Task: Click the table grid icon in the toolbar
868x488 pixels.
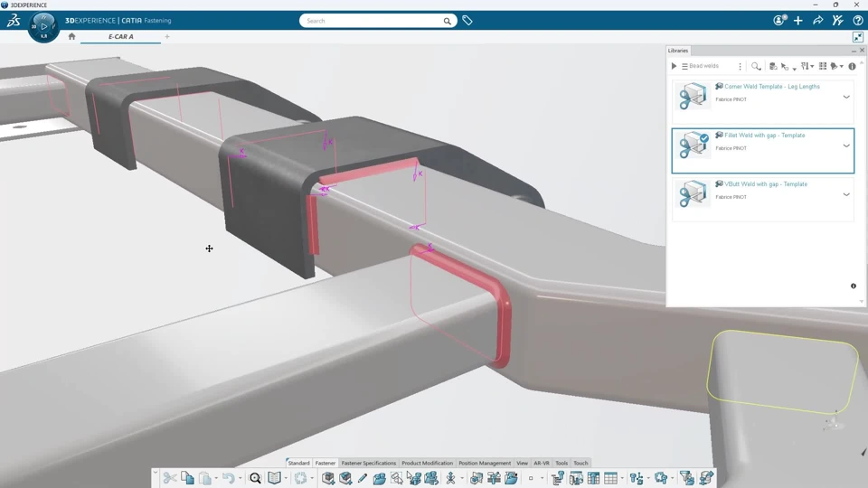Action: tap(610, 478)
